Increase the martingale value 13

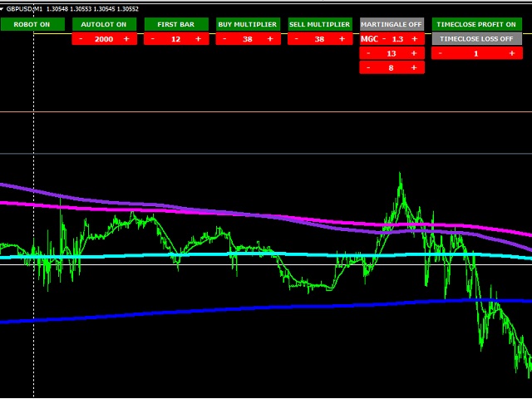(x=414, y=53)
